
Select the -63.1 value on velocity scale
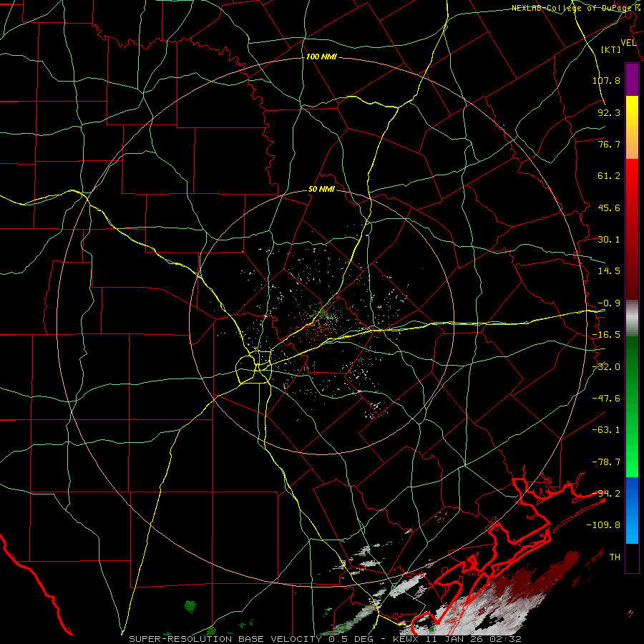[606, 430]
